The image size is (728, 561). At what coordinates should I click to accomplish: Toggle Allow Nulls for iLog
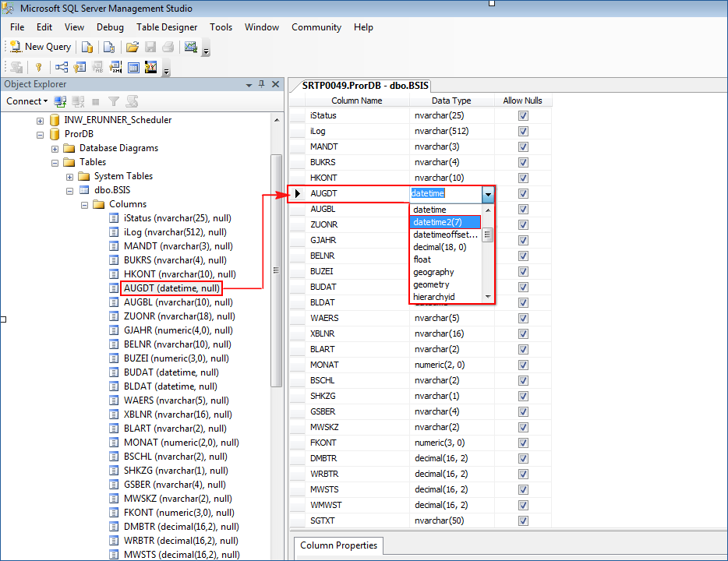tap(523, 132)
